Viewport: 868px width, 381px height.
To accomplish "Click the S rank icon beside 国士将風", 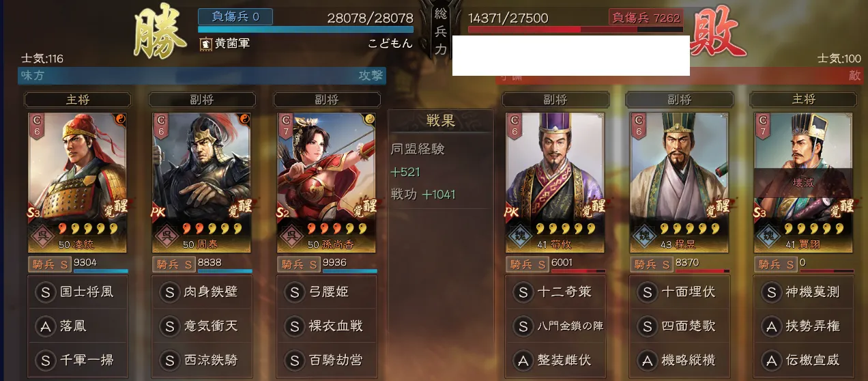I will (45, 292).
